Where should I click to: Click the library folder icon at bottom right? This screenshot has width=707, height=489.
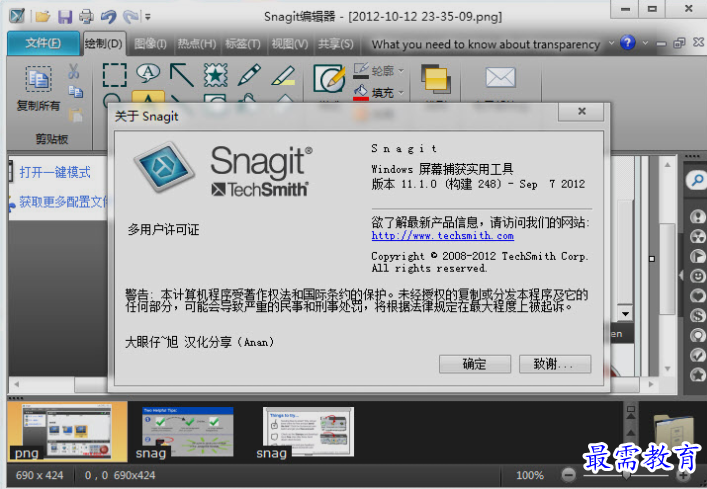(x=673, y=428)
